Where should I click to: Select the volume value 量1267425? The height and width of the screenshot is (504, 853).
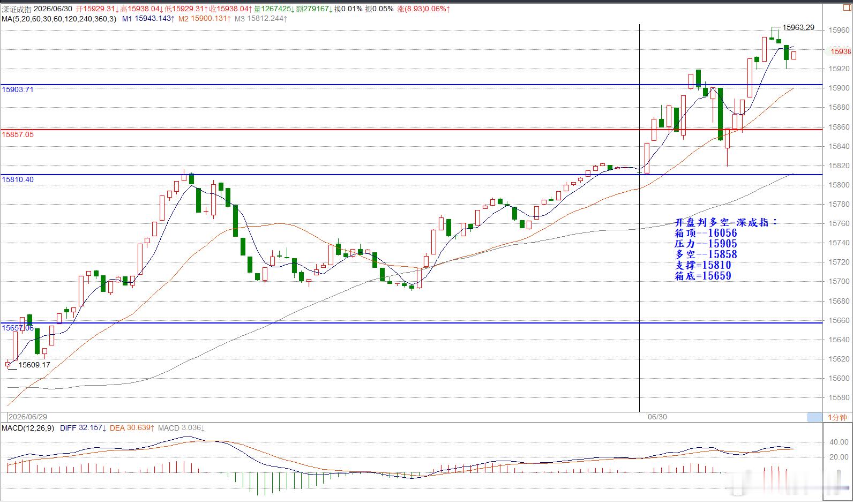pos(274,9)
